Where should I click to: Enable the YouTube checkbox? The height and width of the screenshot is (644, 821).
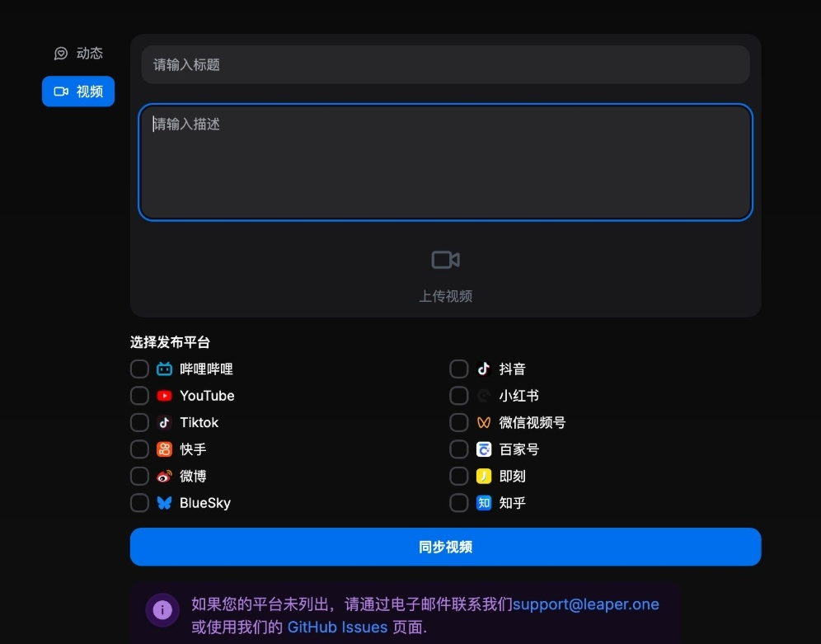pyautogui.click(x=139, y=396)
